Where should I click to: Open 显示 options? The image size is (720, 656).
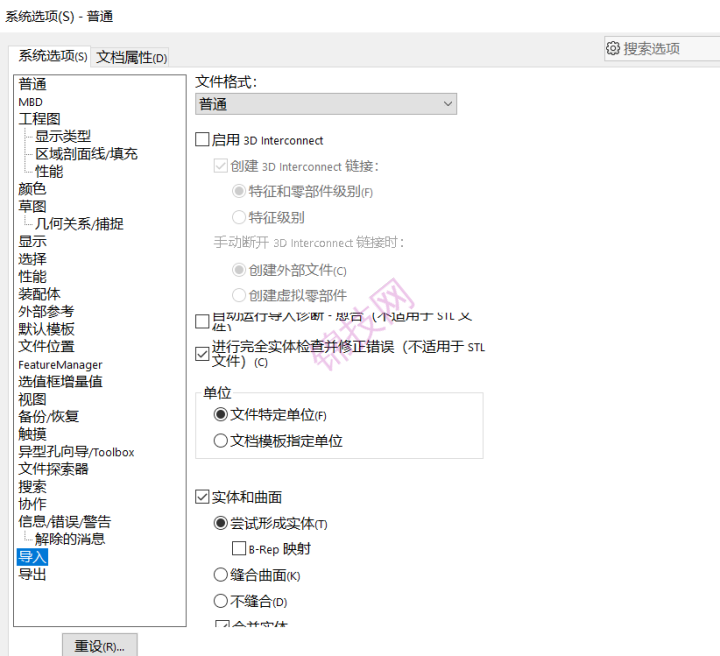33,241
